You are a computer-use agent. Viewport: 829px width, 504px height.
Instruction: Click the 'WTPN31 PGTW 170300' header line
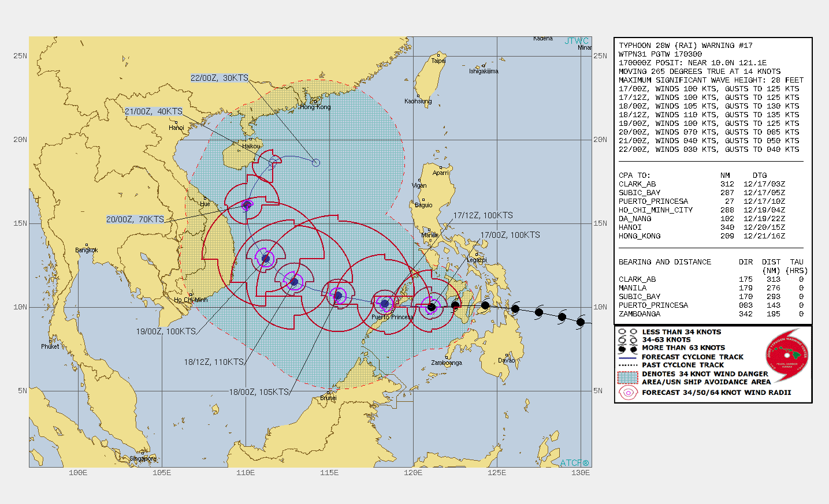[x=660, y=54]
